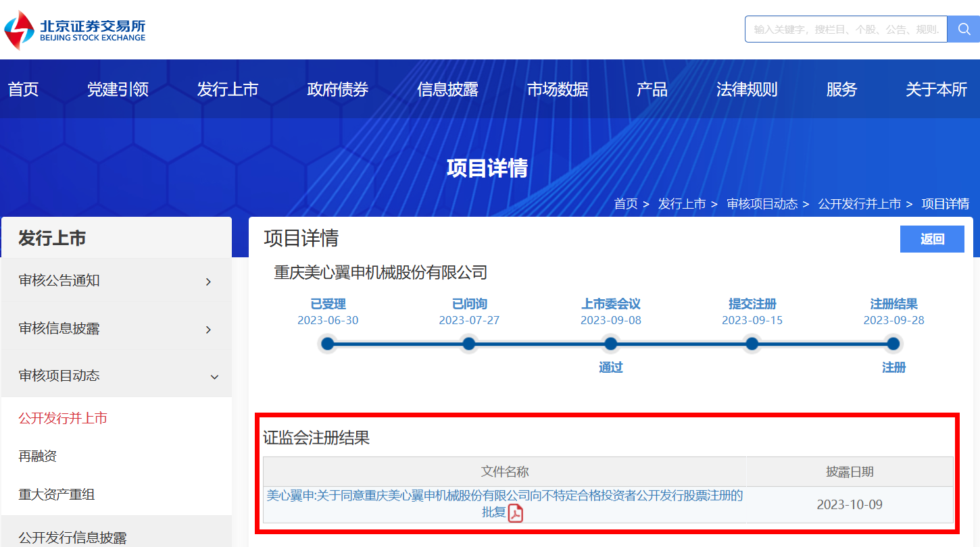The width and height of the screenshot is (980, 547).
Task: Open the 美心翼申 registration approval document link
Action: click(x=505, y=504)
